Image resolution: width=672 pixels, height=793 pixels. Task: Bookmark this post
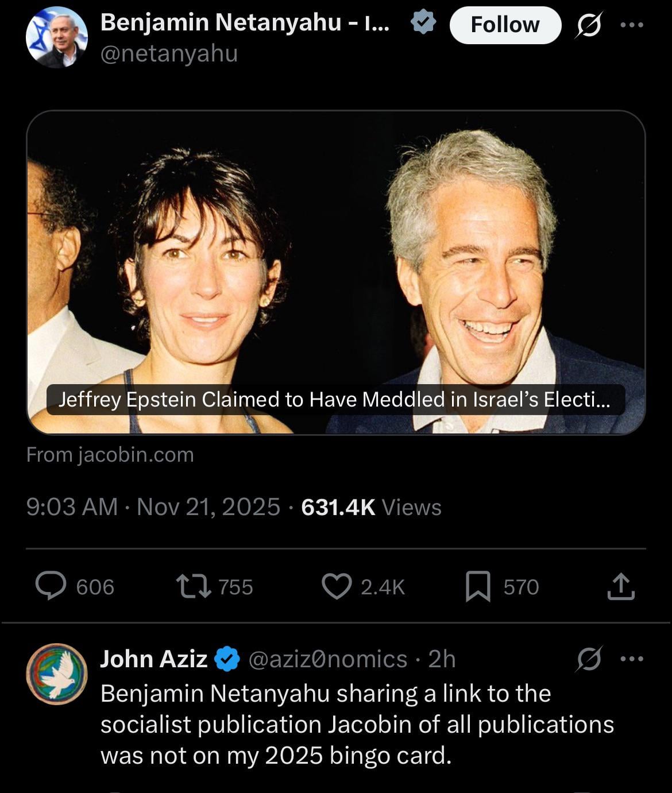(x=478, y=586)
